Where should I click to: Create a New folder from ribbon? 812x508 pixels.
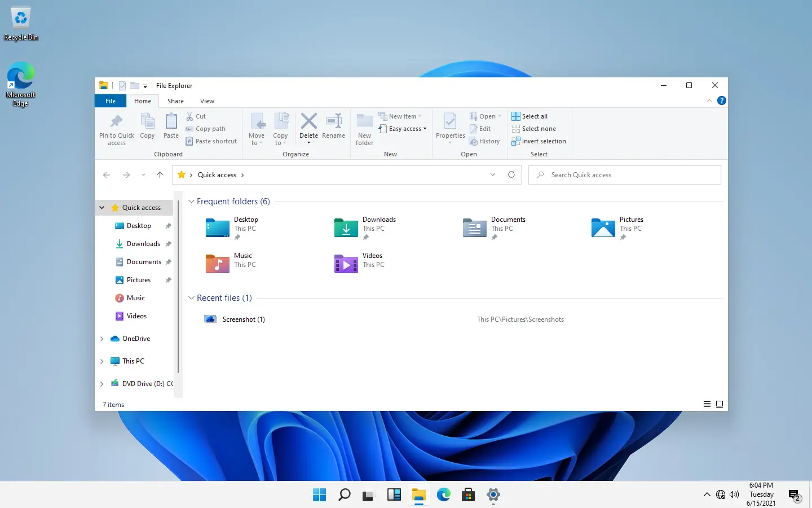(365, 129)
